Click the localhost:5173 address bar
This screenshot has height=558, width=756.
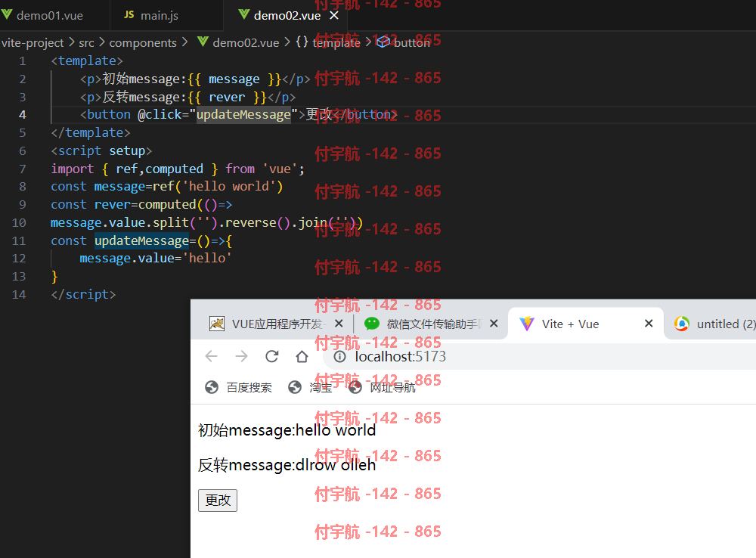[x=539, y=356]
